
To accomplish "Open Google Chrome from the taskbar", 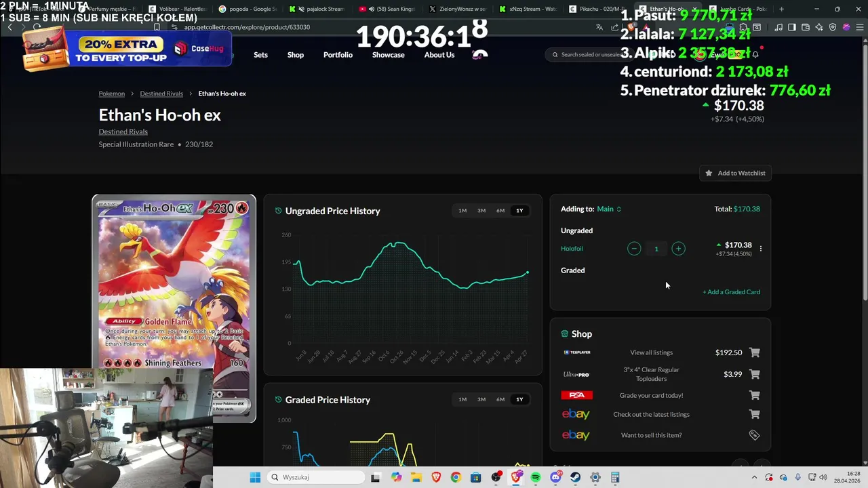I will click(456, 477).
